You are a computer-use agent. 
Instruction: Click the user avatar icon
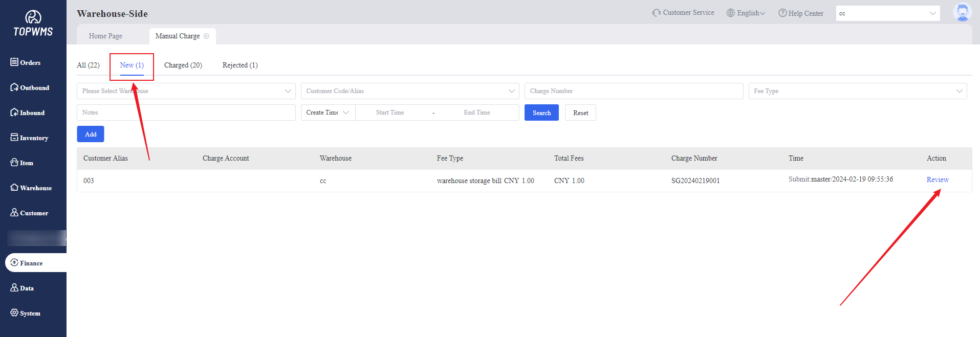962,12
